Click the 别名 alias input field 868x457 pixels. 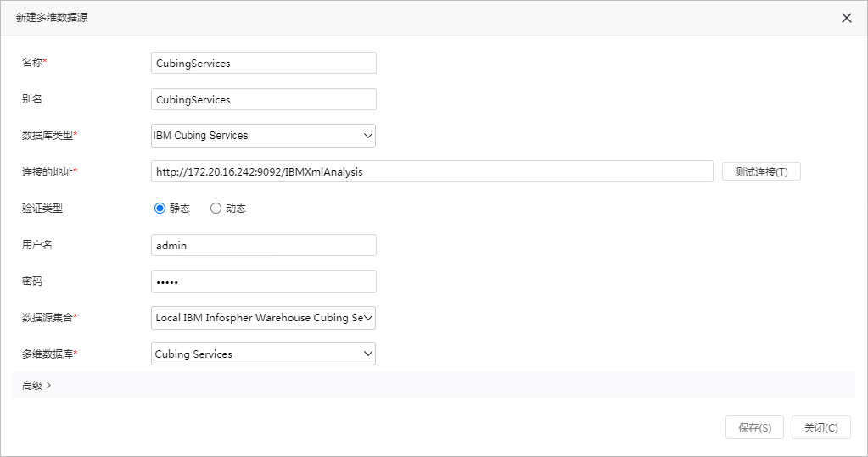(x=264, y=99)
